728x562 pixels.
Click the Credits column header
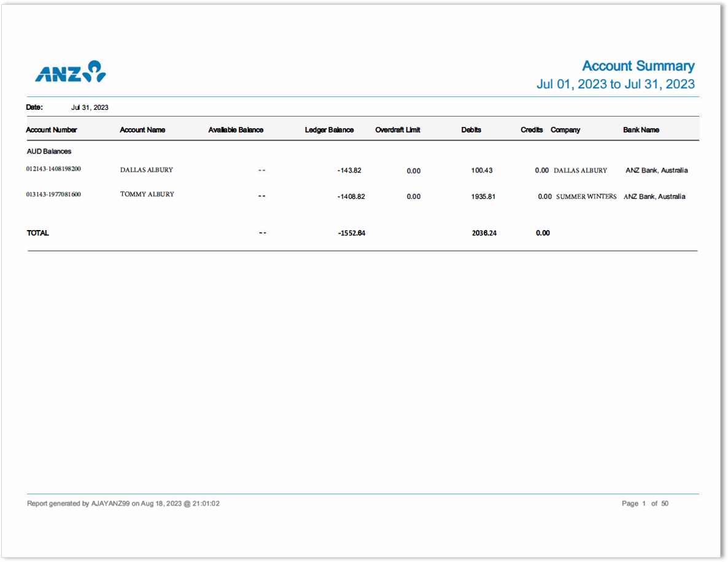click(x=532, y=129)
